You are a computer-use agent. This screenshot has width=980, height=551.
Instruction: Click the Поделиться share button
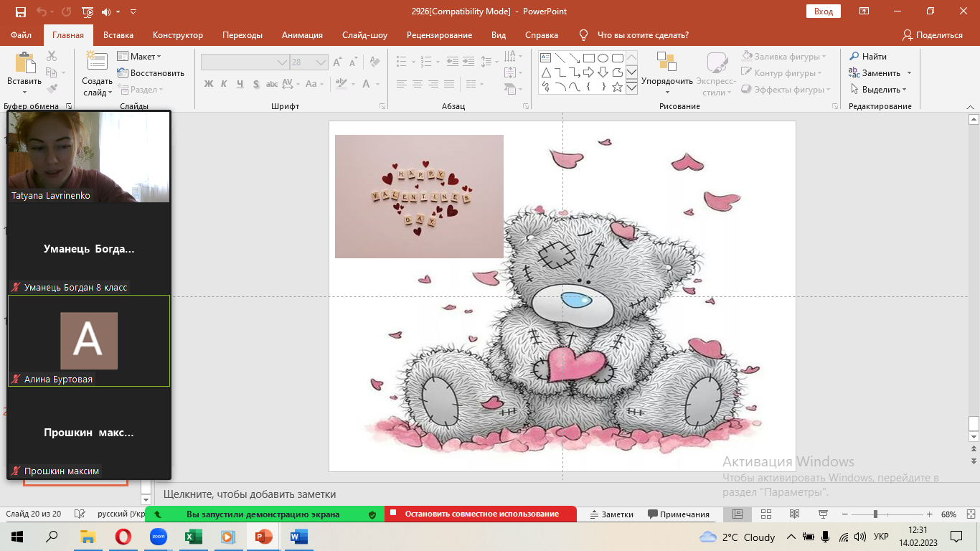tap(933, 35)
